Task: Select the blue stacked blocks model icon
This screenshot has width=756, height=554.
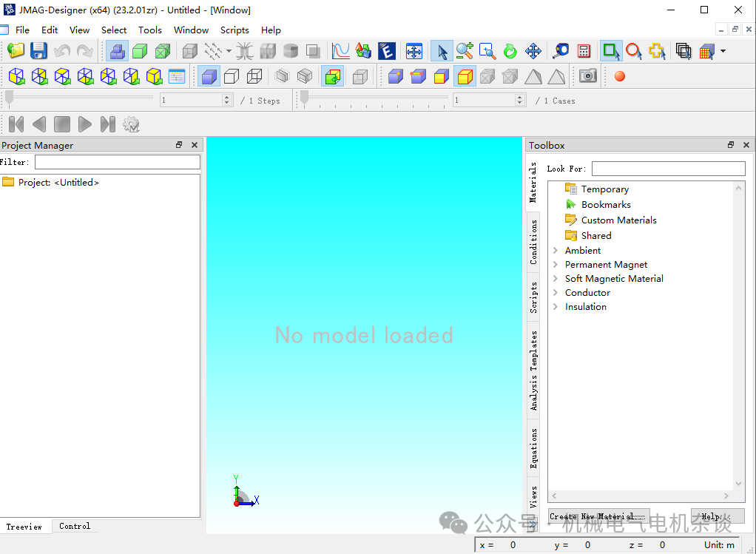Action: pos(117,50)
